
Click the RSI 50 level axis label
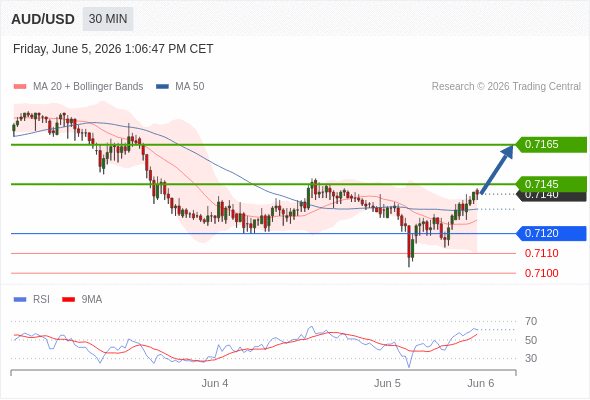[x=531, y=340]
